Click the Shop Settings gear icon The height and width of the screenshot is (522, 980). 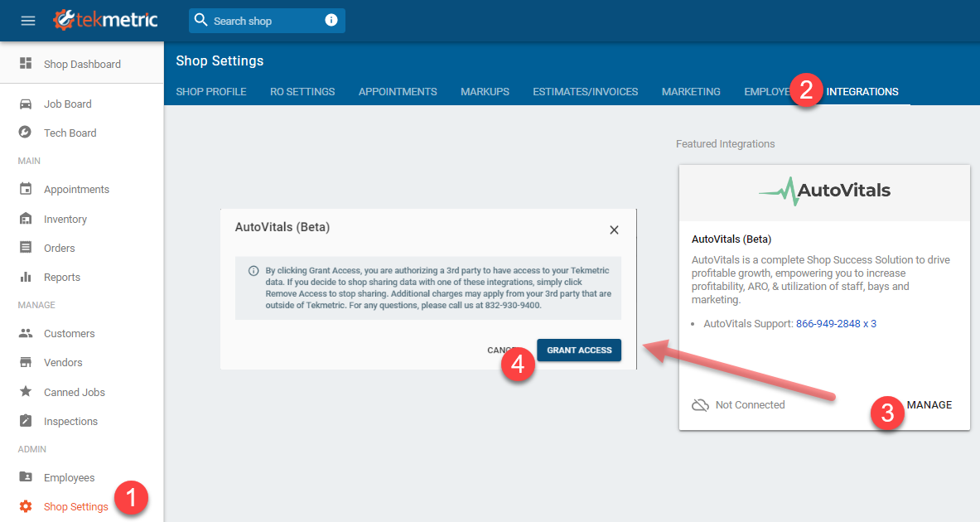(26, 505)
